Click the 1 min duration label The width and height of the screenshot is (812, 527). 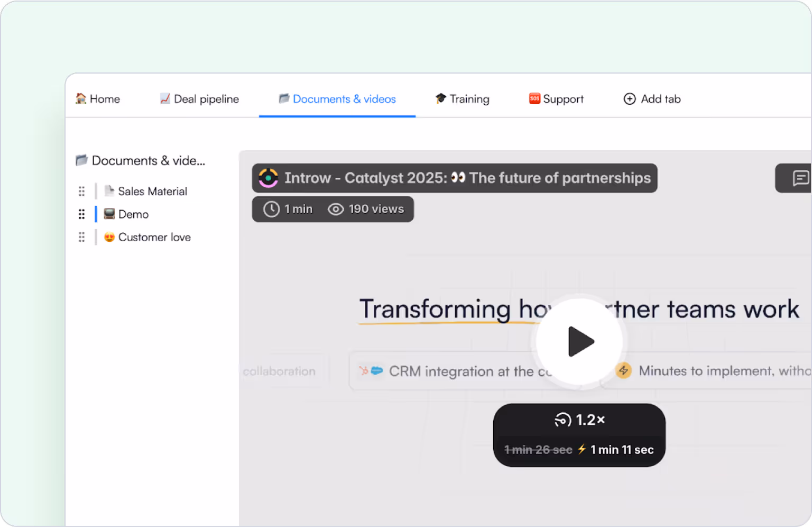(x=299, y=209)
